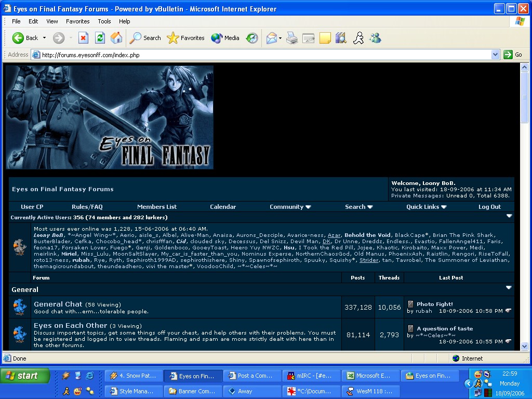This screenshot has height=399, width=532.
Task: Click the Start button
Action: tap(25, 376)
